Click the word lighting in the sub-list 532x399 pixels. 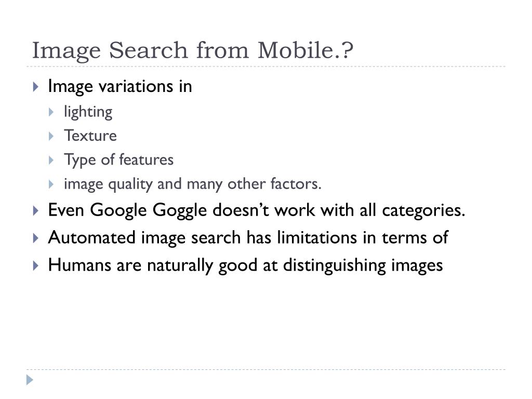click(88, 112)
